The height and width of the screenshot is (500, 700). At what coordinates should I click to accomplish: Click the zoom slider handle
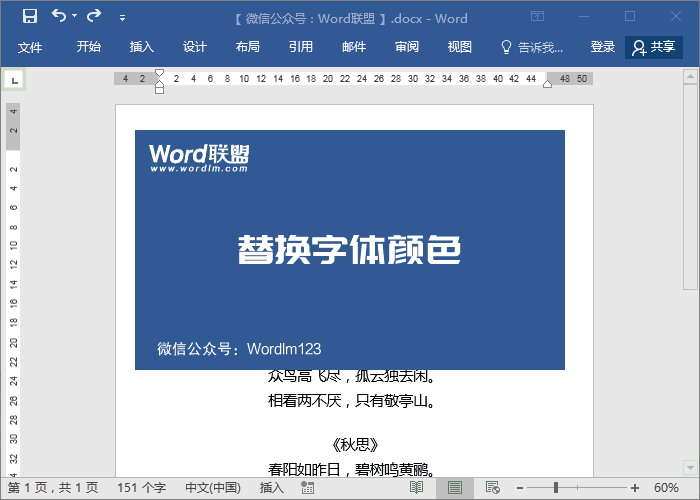click(556, 488)
